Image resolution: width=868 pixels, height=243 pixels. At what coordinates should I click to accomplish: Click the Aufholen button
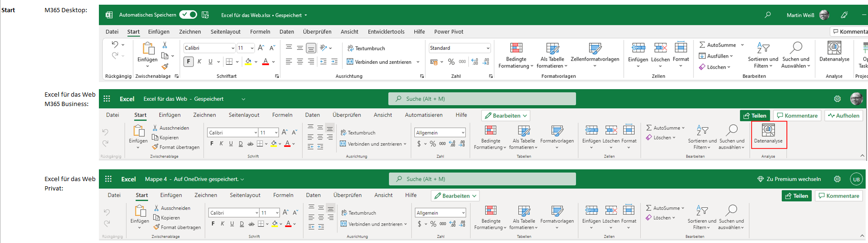click(844, 115)
